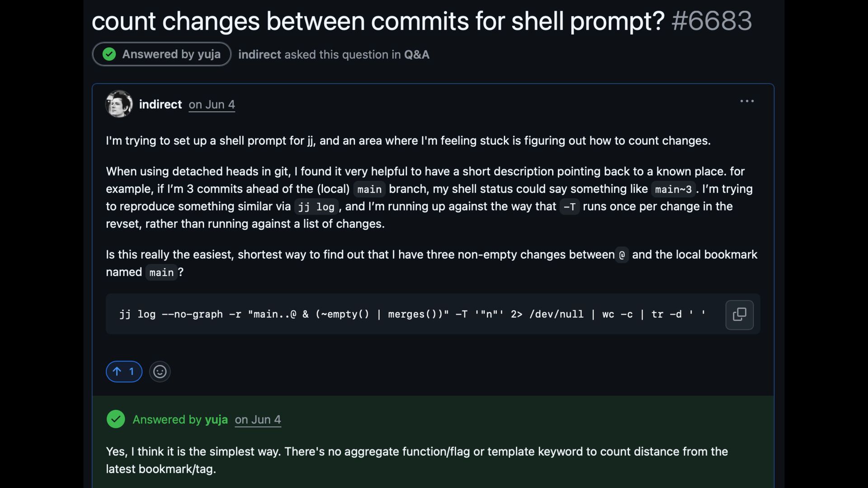Click the indirect author name in the post header

[160, 104]
